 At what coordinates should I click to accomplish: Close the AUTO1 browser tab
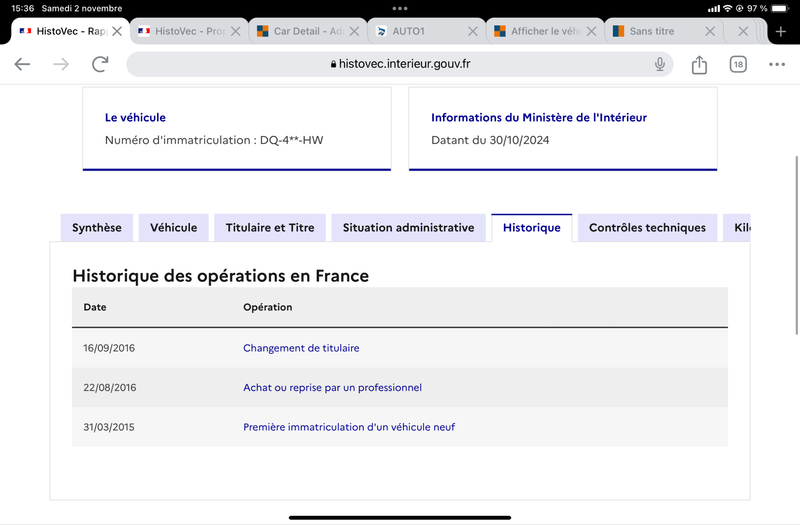[473, 32]
